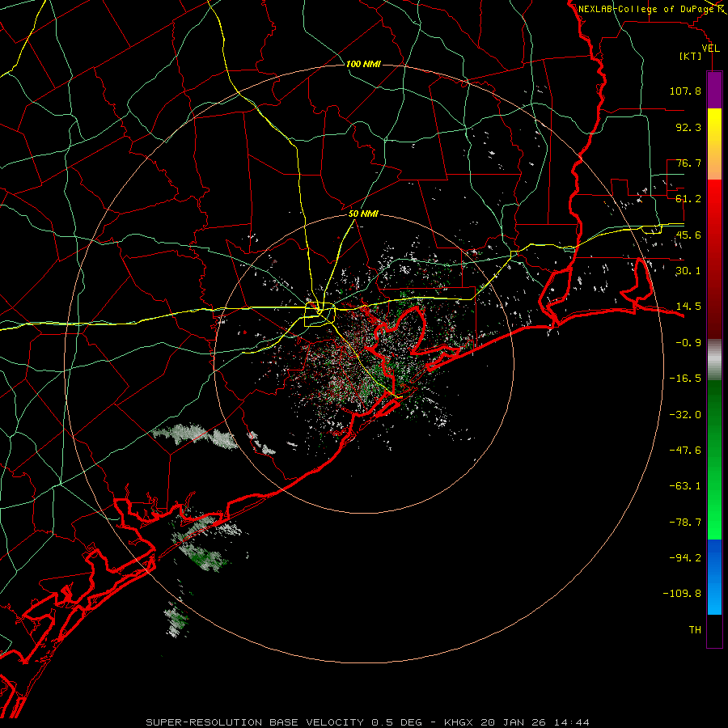Click the -0.9 velocity scale value
This screenshot has width=728, height=728.
pyautogui.click(x=688, y=343)
